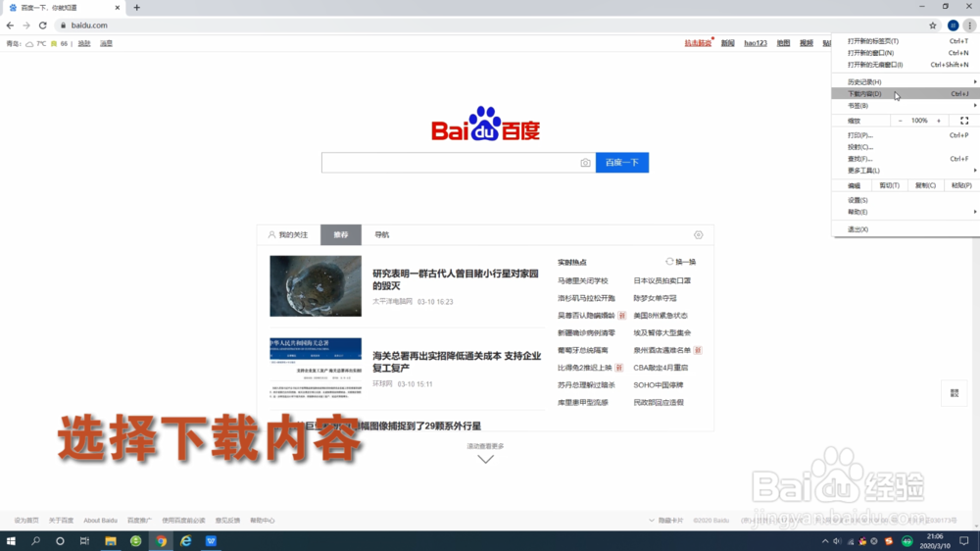Image resolution: width=980 pixels, height=551 pixels.
Task: Show hidden system tray icons
Action: 825,541
